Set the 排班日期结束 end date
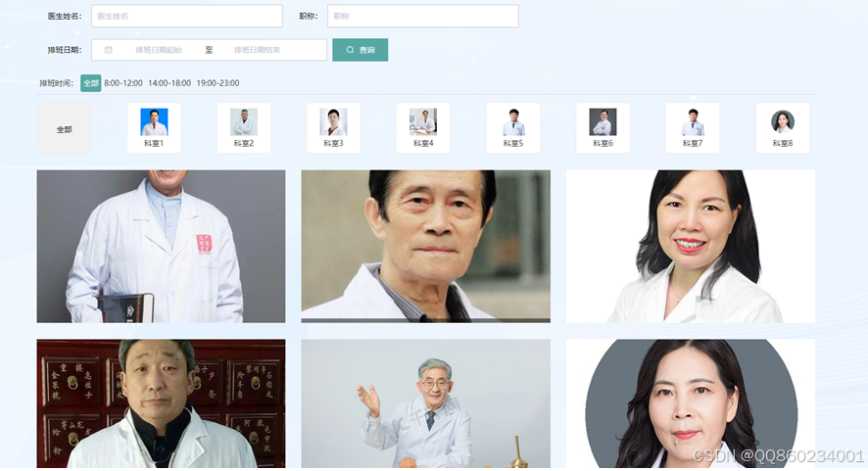868x471 pixels. (x=258, y=50)
